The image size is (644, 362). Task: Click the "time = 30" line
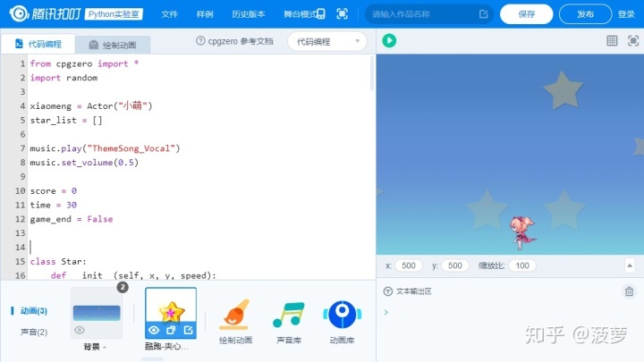pyautogui.click(x=54, y=205)
